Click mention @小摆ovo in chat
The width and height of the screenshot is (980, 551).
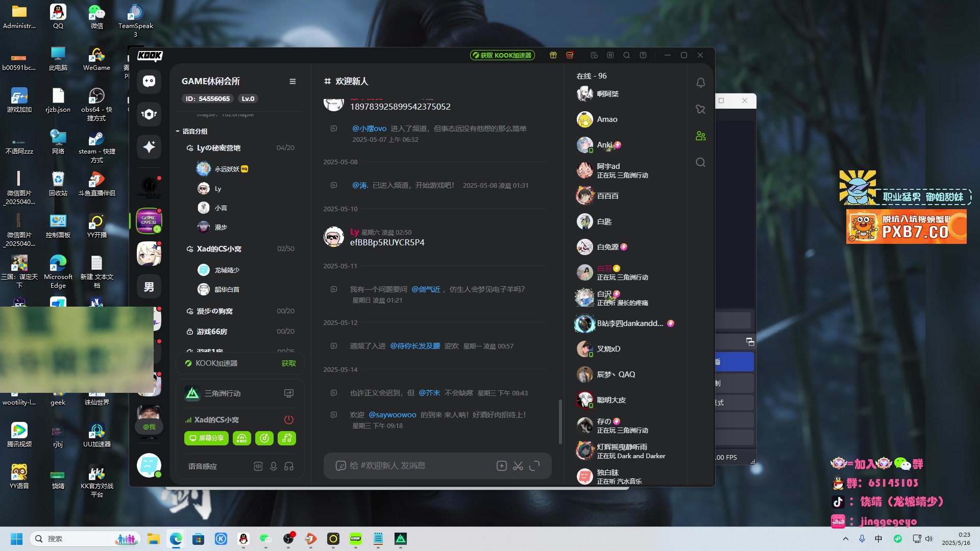[x=370, y=129]
